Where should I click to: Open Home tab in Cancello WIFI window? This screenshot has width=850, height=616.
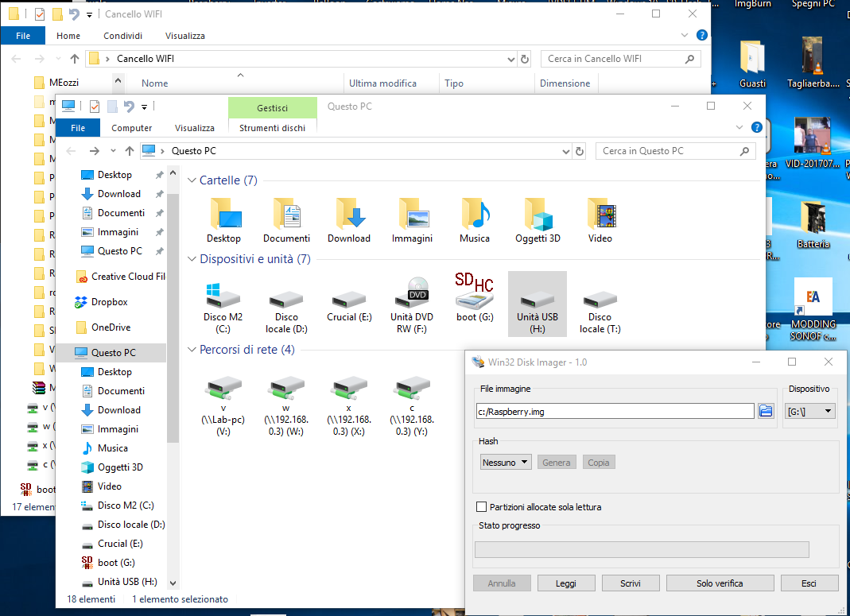[68, 36]
